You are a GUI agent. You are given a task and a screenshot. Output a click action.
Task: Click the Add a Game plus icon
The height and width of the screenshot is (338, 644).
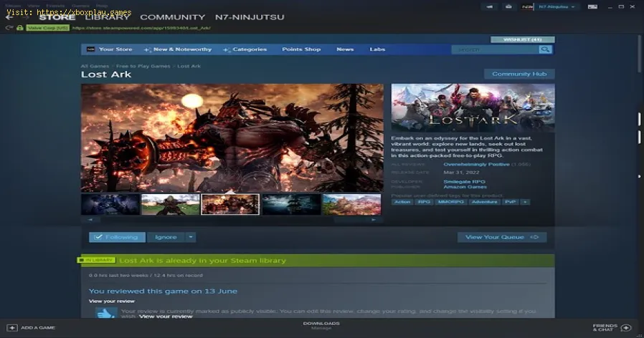click(12, 327)
